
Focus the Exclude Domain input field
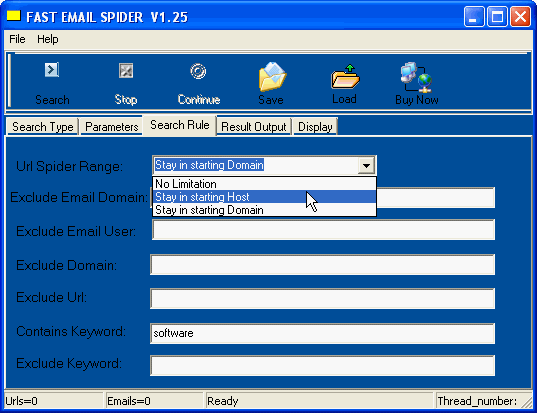[x=323, y=264]
